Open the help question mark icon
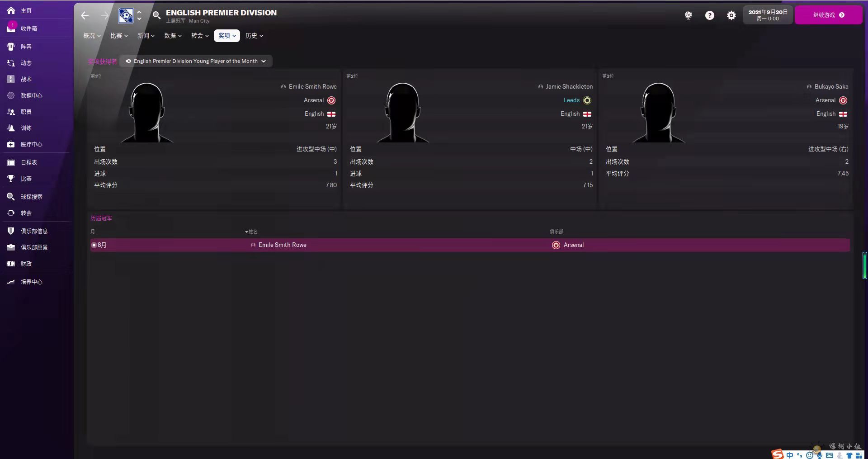The image size is (868, 459). click(710, 15)
